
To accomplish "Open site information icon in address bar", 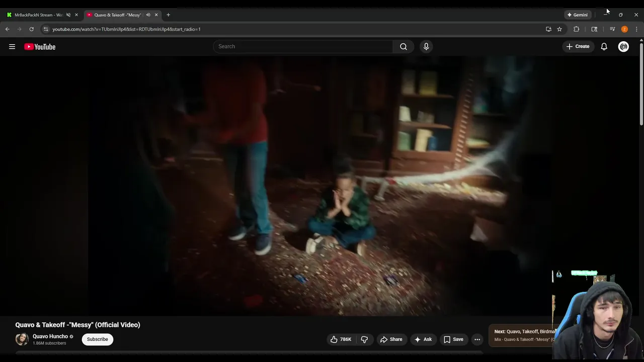I will pos(45,29).
